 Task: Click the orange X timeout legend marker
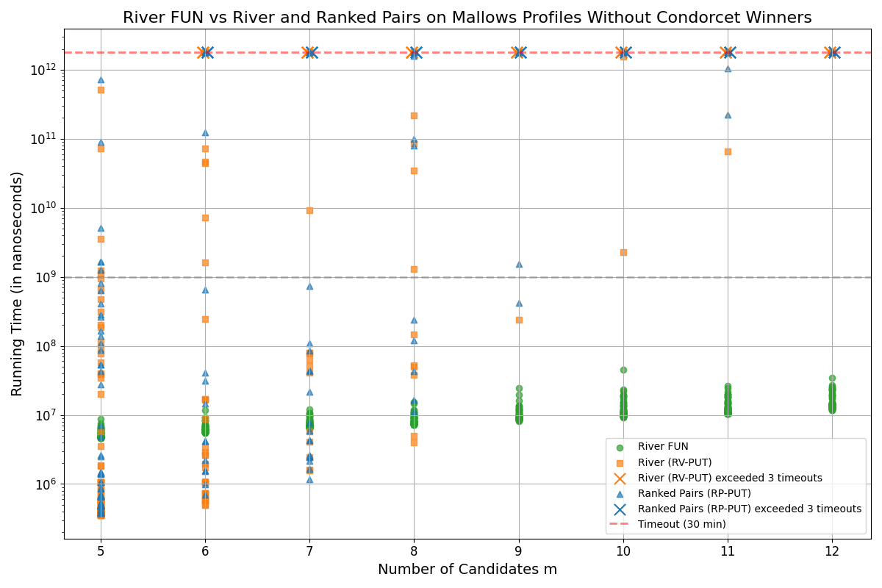point(620,478)
